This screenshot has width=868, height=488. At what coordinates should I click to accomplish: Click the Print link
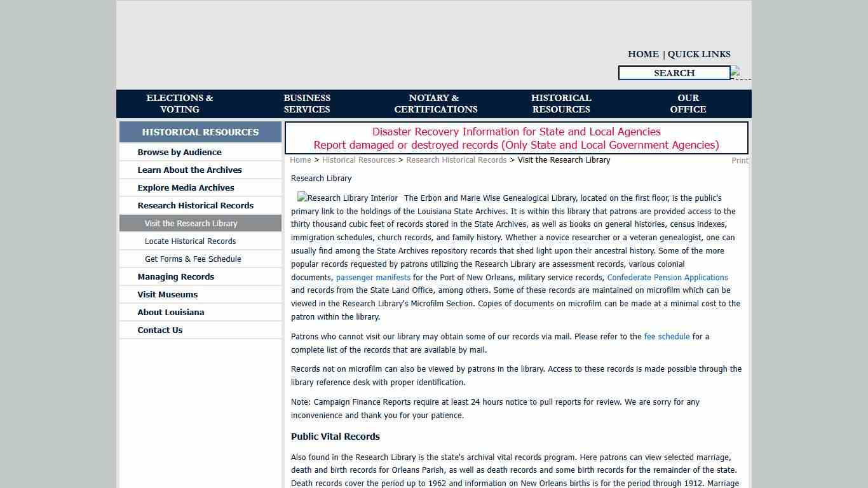point(740,161)
